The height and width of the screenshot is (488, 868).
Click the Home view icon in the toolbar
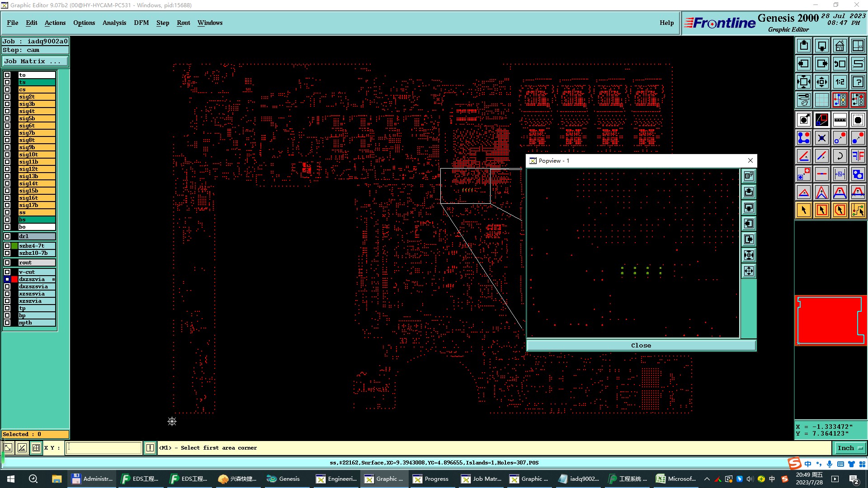point(840,46)
